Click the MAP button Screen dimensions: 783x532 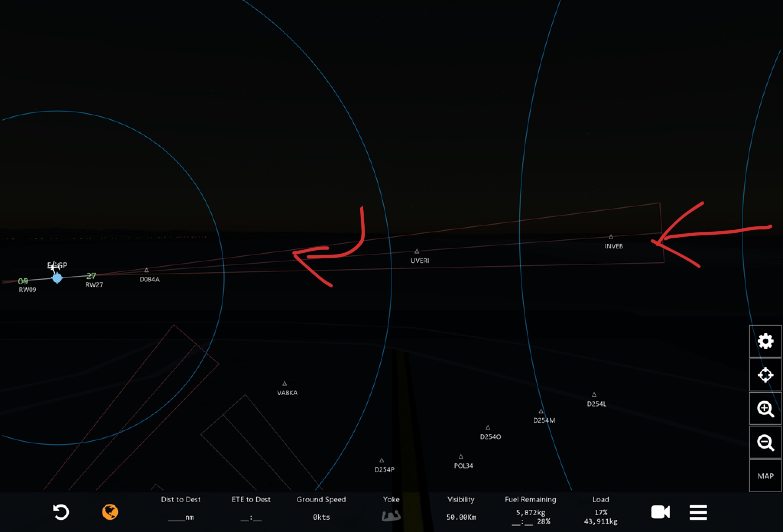click(x=765, y=476)
